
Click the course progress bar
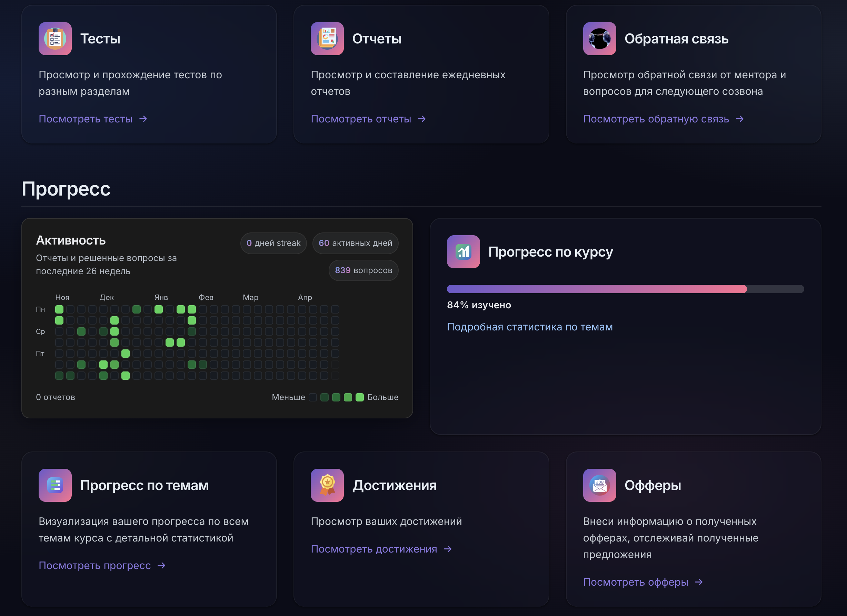(625, 289)
